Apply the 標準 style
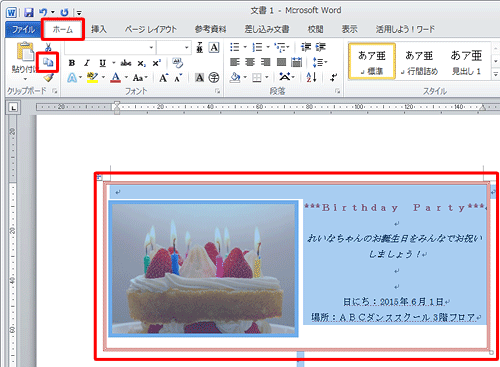The width and height of the screenshot is (500, 367). tap(372, 61)
